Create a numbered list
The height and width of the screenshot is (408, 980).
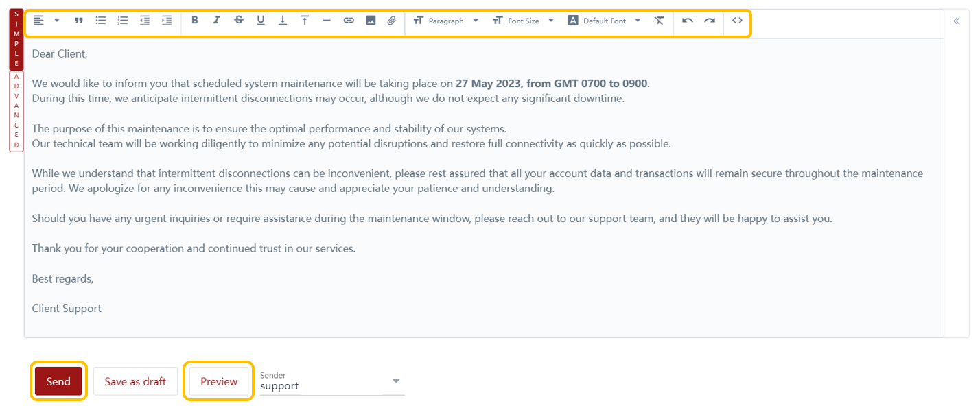click(123, 21)
